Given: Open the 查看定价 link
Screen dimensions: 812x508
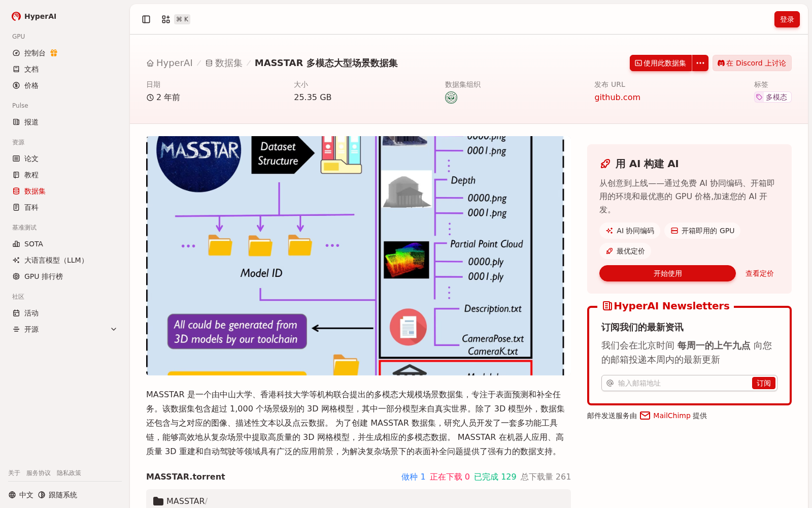Looking at the screenshot, I should pyautogui.click(x=759, y=273).
